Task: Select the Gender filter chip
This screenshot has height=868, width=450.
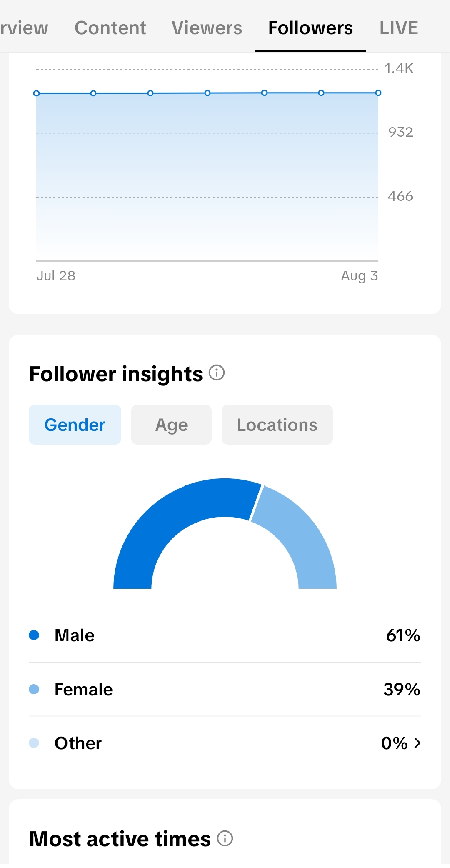Action: tap(75, 425)
